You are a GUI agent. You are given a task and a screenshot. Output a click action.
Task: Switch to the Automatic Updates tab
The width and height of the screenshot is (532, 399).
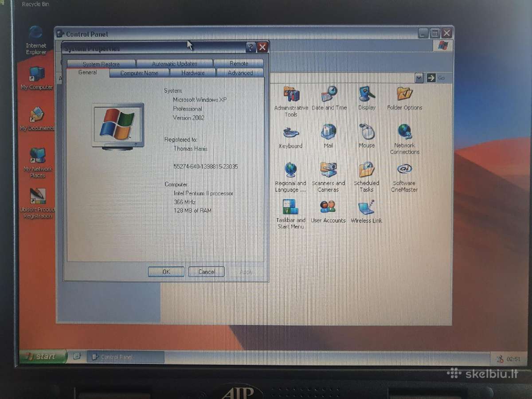(175, 64)
